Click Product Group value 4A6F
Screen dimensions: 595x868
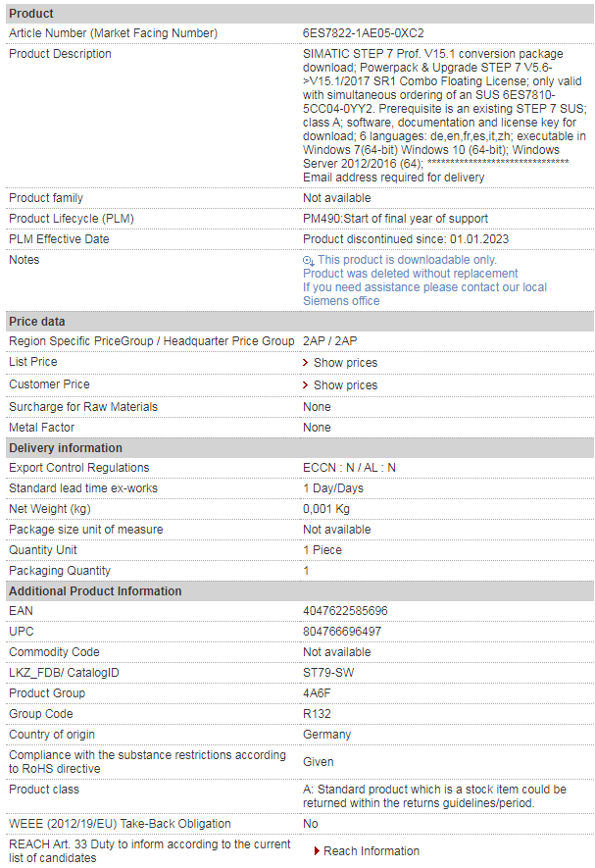(317, 693)
